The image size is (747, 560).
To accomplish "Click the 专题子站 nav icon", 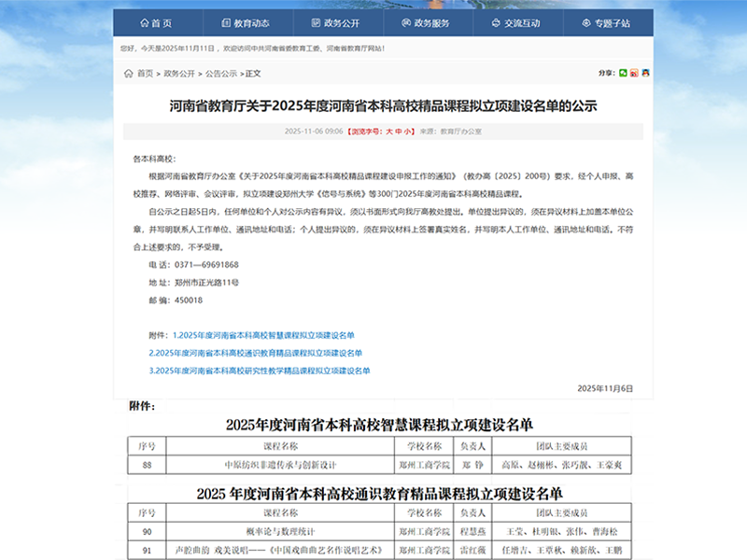I will click(x=585, y=22).
